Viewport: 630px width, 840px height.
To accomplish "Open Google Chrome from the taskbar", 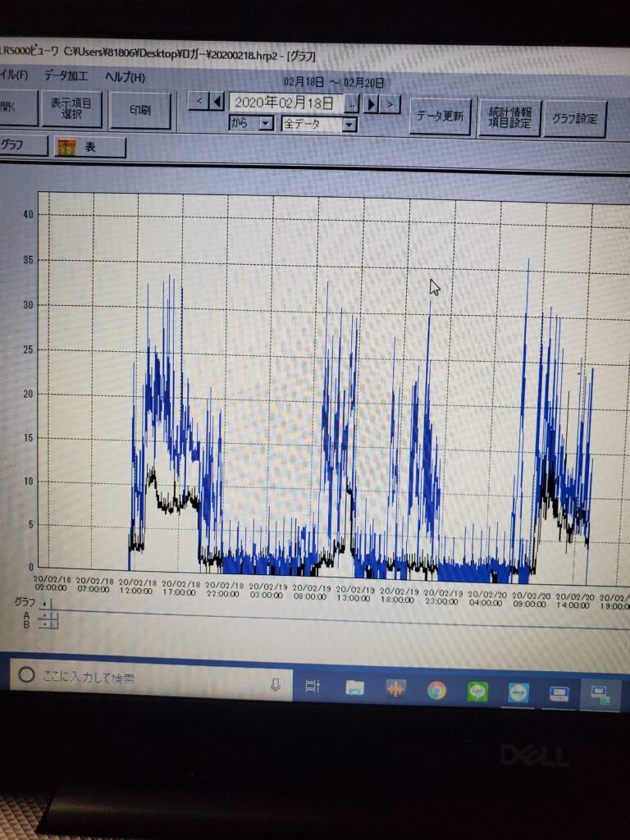I will [436, 690].
